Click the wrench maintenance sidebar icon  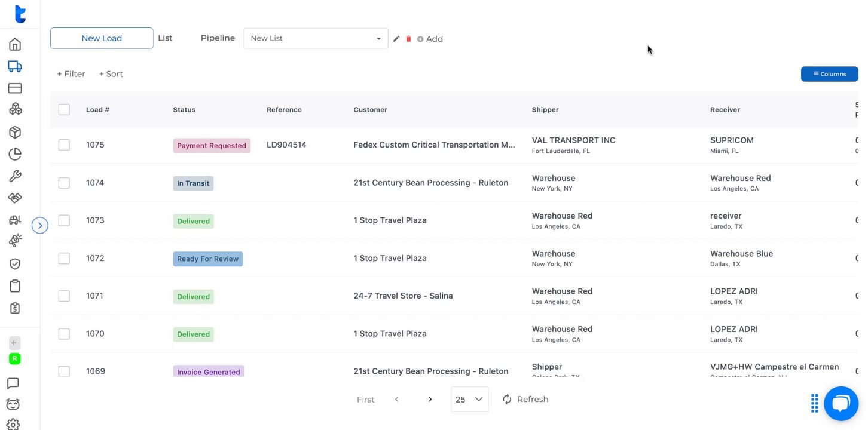[x=15, y=176]
